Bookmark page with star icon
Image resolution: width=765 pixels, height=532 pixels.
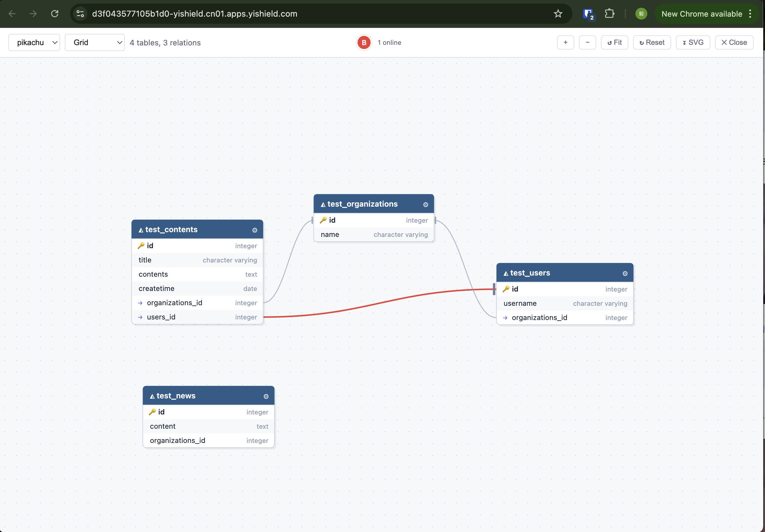point(558,14)
